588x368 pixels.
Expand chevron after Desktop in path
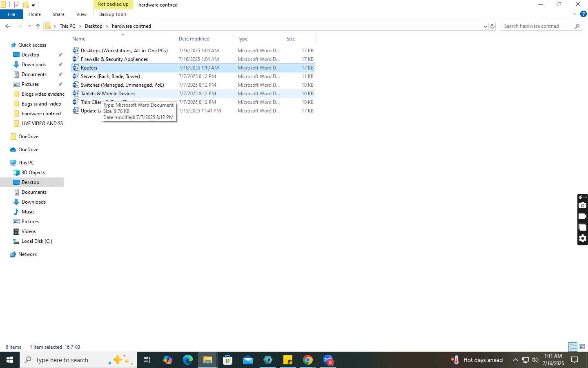click(x=107, y=26)
